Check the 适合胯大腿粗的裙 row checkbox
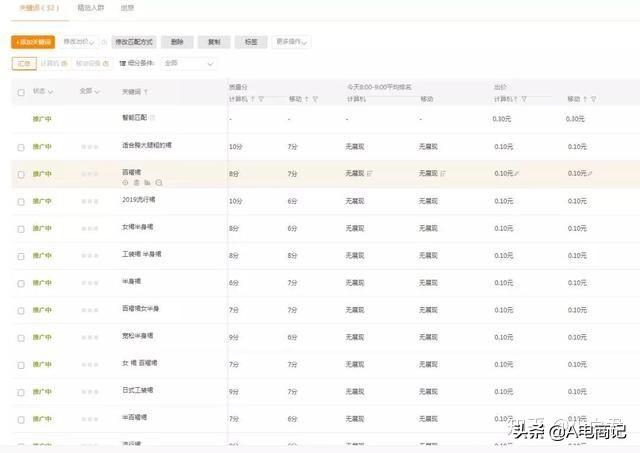Image resolution: width=640 pixels, height=453 pixels. click(21, 147)
